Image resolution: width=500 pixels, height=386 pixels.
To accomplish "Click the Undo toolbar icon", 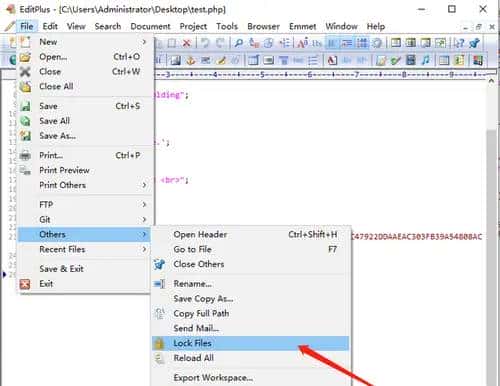I will pos(205,43).
